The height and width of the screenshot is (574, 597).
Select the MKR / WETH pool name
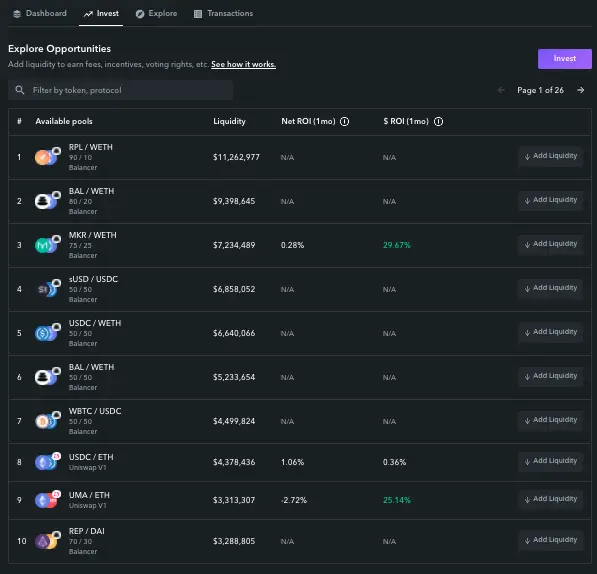pyautogui.click(x=93, y=235)
